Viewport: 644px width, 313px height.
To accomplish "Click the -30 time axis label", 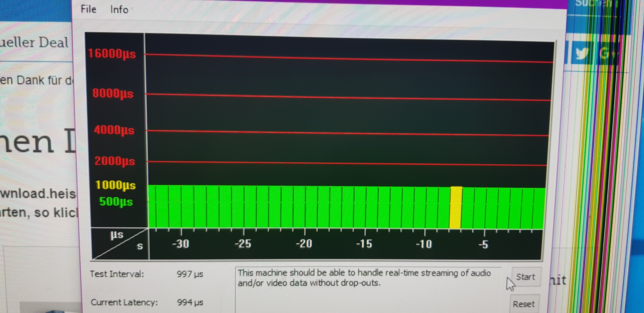I will (180, 243).
